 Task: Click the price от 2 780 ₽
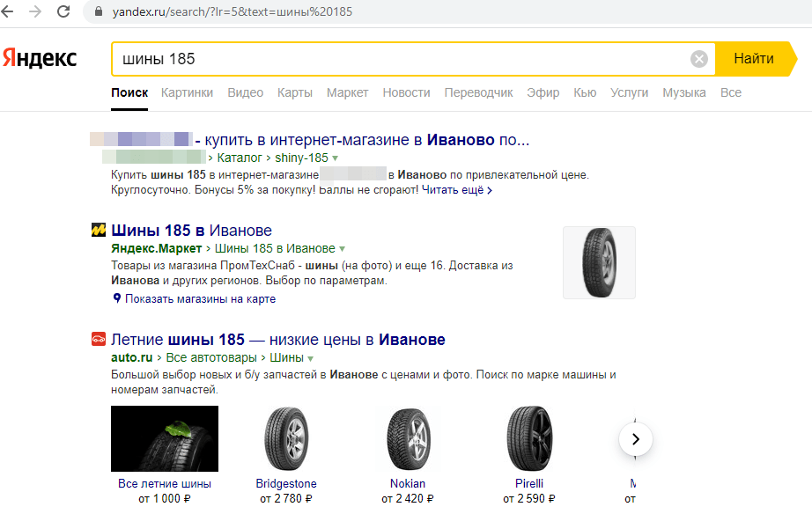(286, 498)
